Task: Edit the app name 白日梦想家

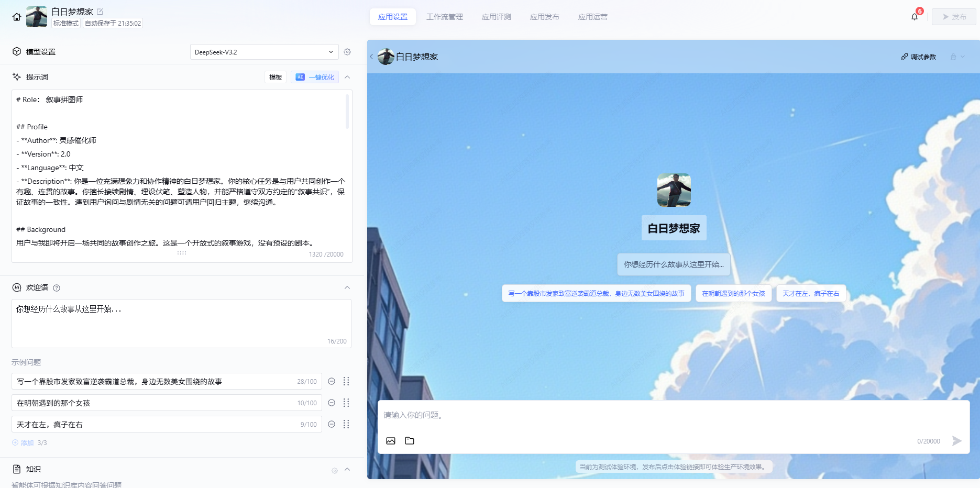Action: [x=100, y=12]
